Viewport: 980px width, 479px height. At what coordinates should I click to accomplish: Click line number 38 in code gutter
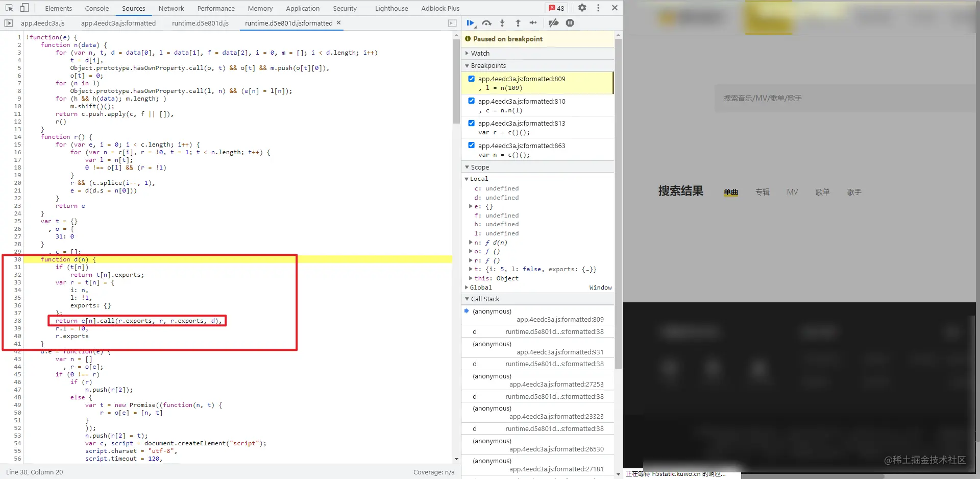[x=17, y=321]
